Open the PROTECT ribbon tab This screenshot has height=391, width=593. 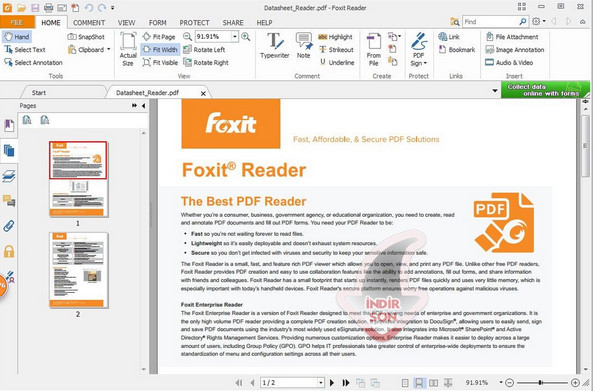[194, 23]
